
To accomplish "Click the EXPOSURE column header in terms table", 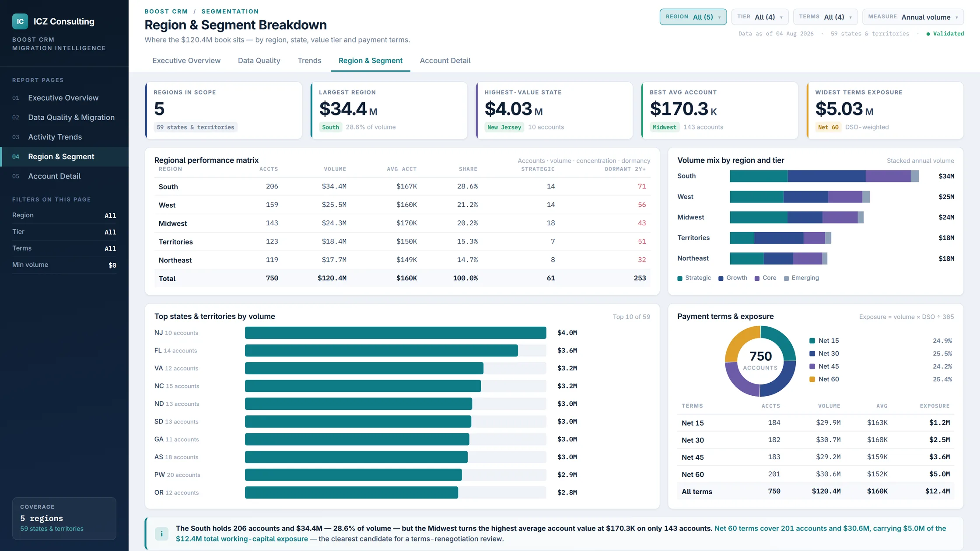I will click(934, 406).
